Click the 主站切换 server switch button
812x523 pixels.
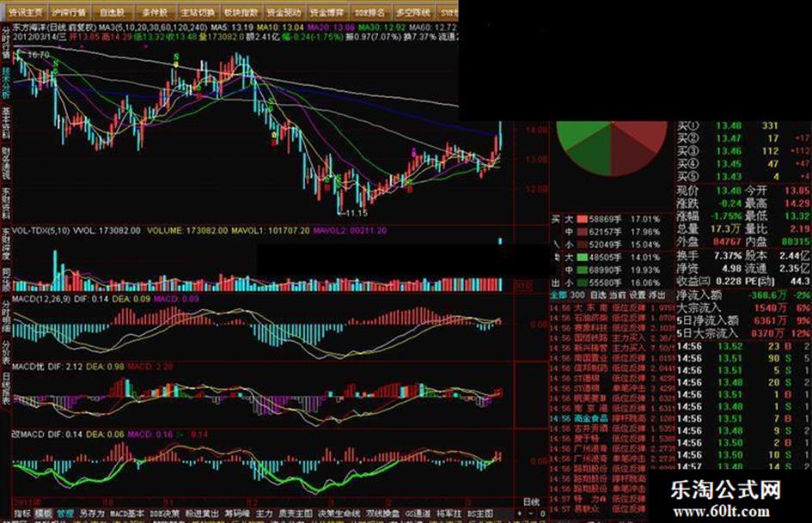click(198, 11)
